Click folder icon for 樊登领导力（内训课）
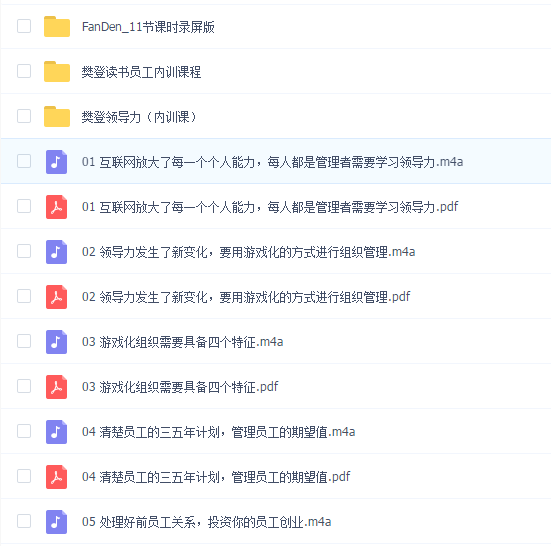Image resolution: width=551 pixels, height=546 pixels. (57, 116)
